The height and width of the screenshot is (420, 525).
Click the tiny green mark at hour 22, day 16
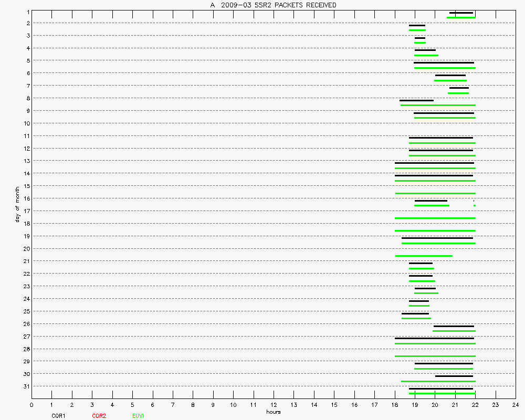click(475, 206)
